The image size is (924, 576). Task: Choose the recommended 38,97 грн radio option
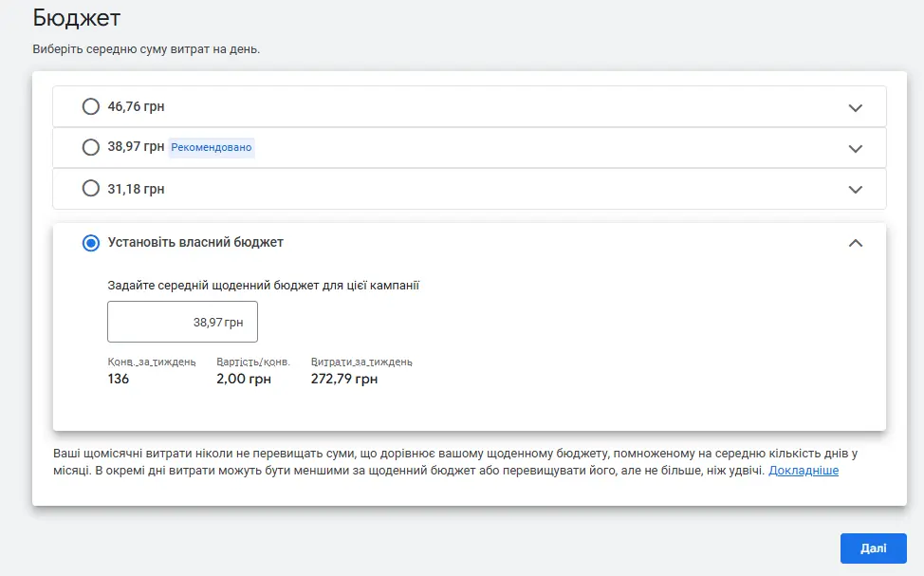click(91, 147)
